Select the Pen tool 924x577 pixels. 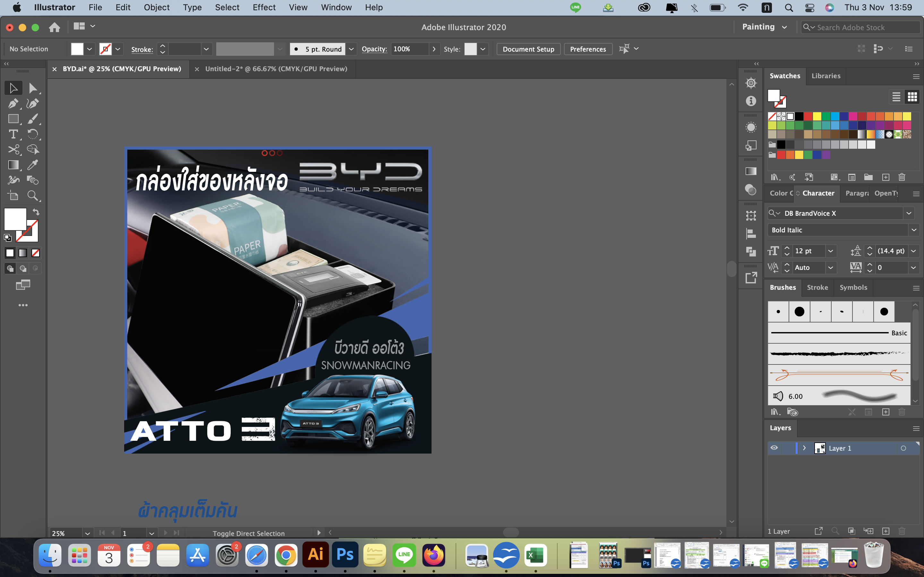click(13, 104)
